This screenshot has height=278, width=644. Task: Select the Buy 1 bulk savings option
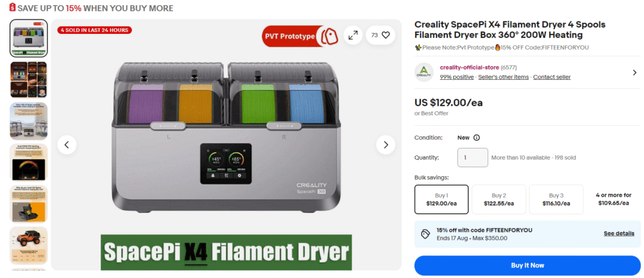point(441,199)
